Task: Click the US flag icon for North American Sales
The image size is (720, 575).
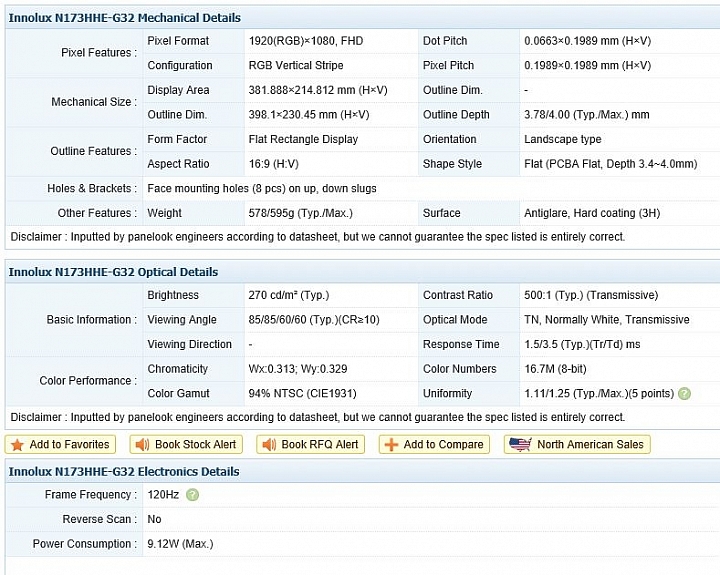Action: [x=520, y=444]
